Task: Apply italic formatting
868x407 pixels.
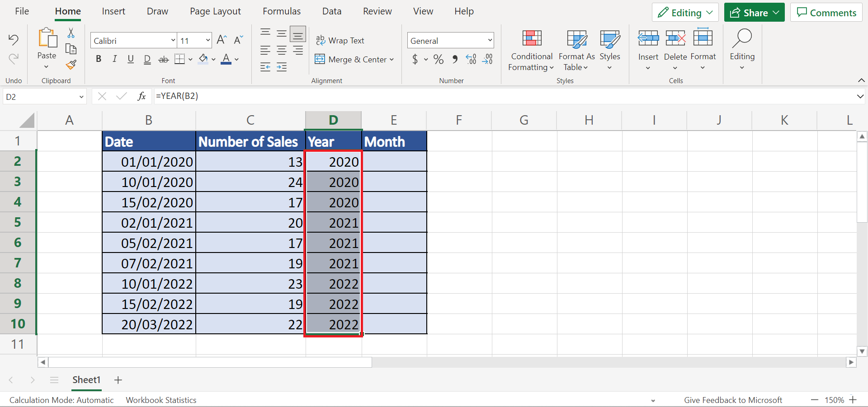Action: [x=114, y=59]
